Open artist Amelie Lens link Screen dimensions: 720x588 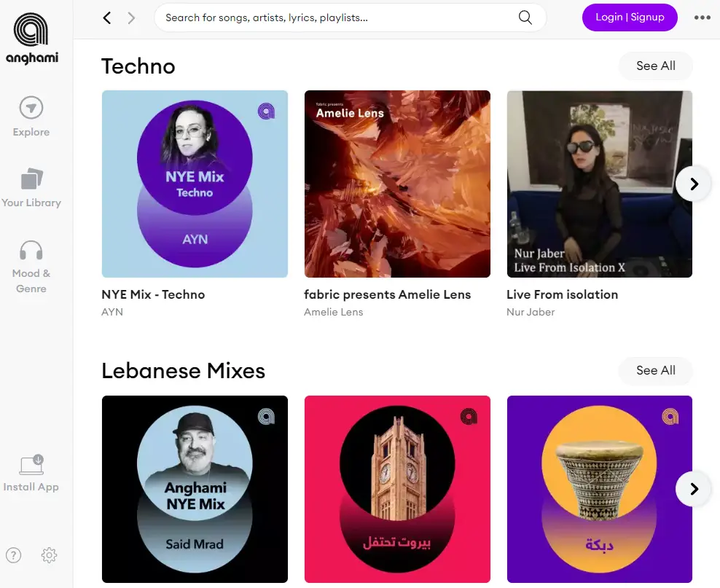[x=333, y=312]
